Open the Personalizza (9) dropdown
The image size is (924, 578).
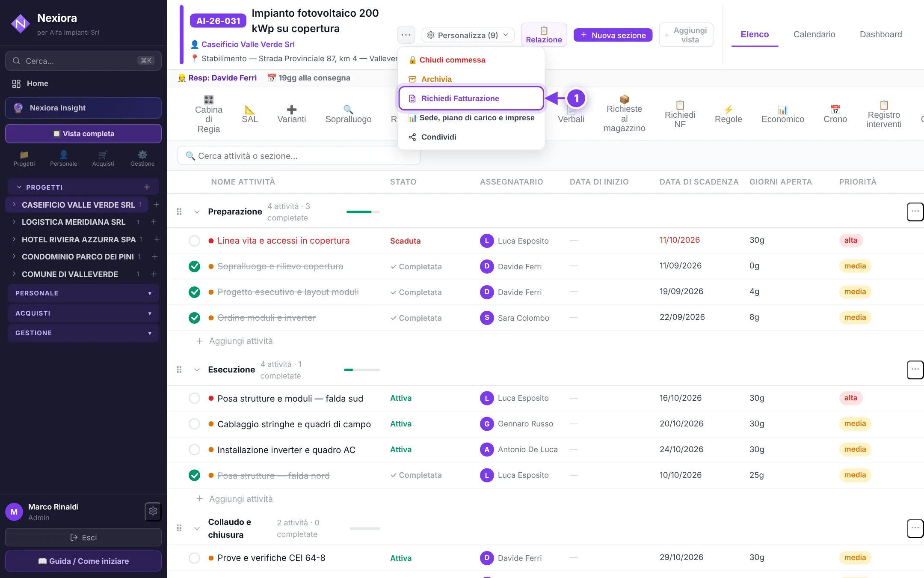(x=468, y=35)
